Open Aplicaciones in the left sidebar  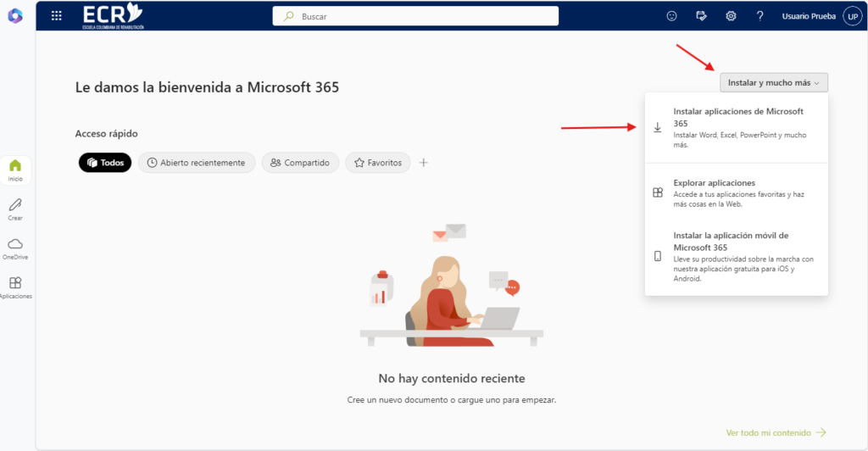[x=15, y=287]
